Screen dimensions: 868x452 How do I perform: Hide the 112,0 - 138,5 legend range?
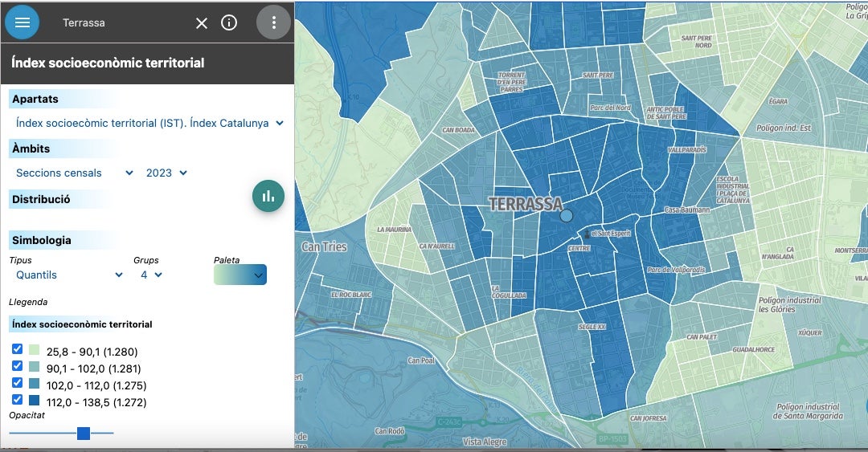[x=17, y=400]
